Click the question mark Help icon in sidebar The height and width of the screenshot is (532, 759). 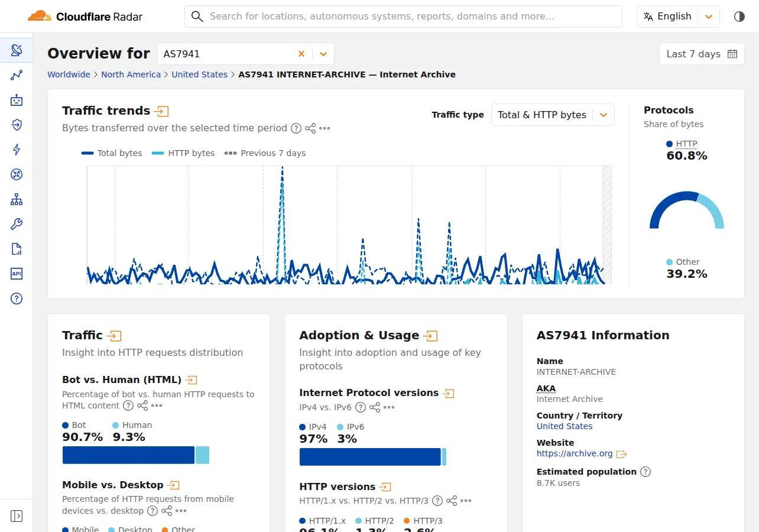coord(17,299)
